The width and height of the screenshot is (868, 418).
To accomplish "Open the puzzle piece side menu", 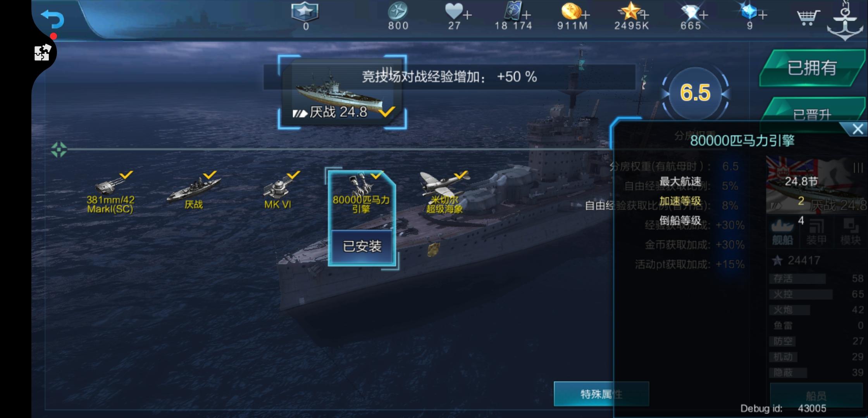I will coord(42,53).
